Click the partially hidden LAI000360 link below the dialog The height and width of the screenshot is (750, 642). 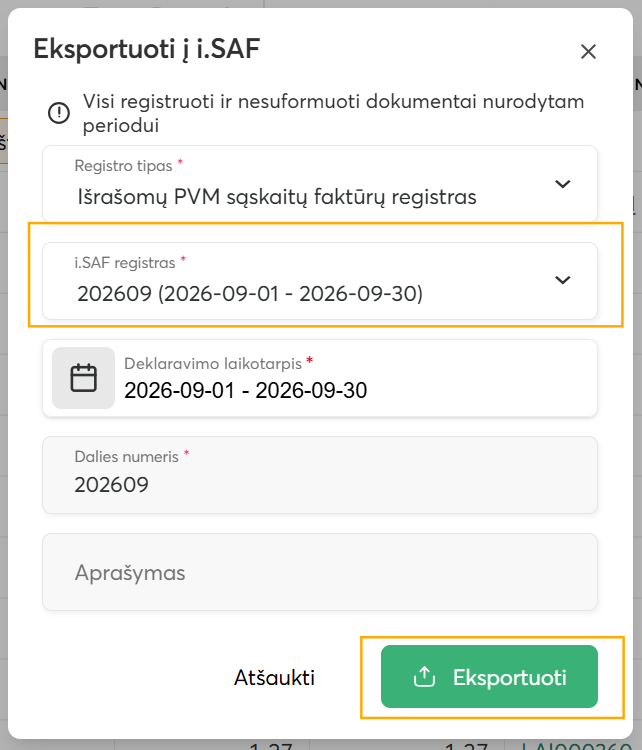[x=576, y=746]
